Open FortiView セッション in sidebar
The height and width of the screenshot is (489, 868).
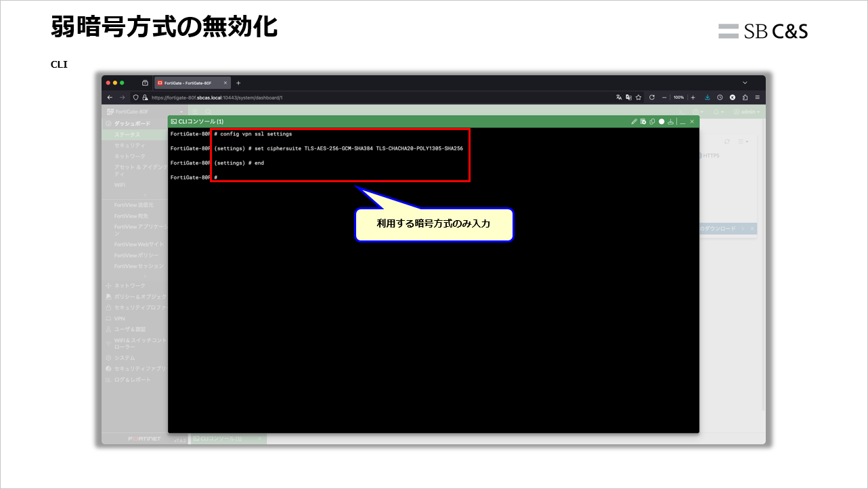(x=135, y=266)
